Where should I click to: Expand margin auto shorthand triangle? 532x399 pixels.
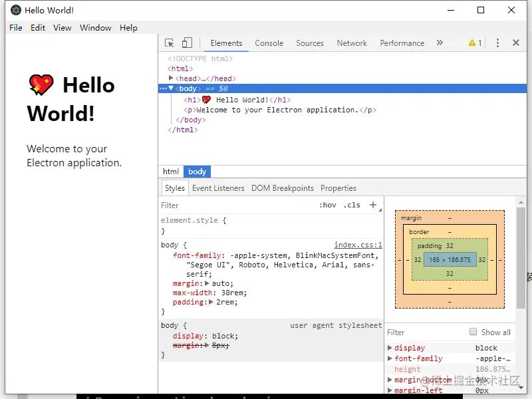207,283
